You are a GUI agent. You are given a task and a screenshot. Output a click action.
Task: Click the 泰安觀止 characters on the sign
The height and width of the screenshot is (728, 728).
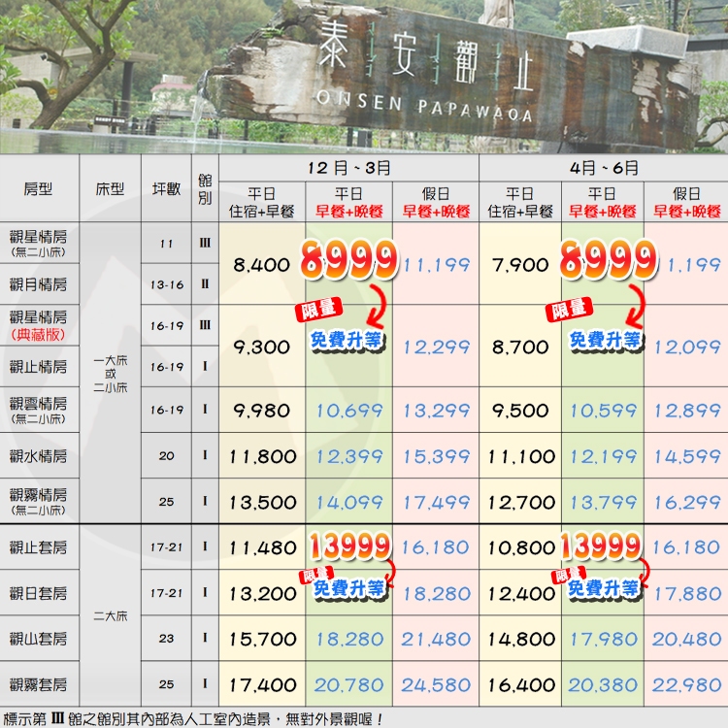(x=426, y=57)
